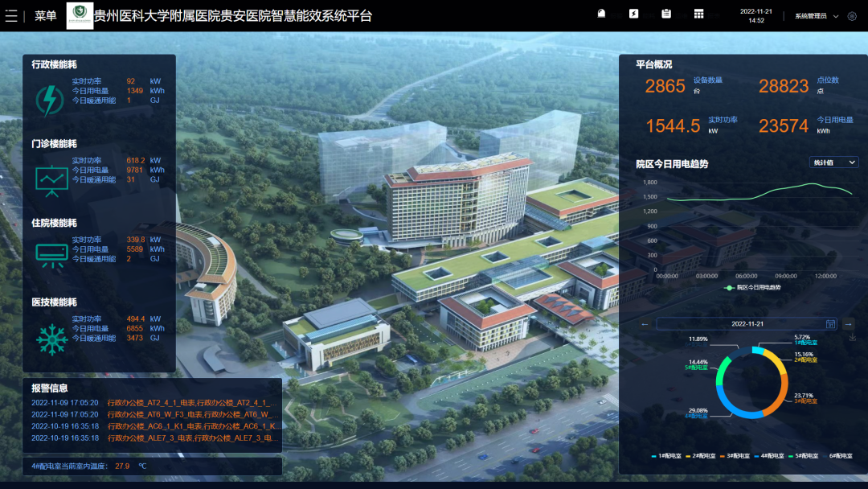
Task: Click the alarm bell icon in header
Action: pos(602,14)
